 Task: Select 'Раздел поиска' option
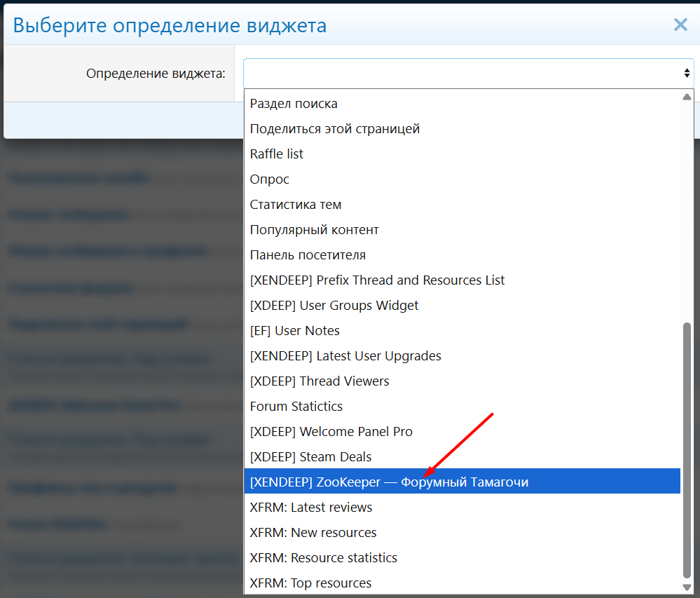294,104
